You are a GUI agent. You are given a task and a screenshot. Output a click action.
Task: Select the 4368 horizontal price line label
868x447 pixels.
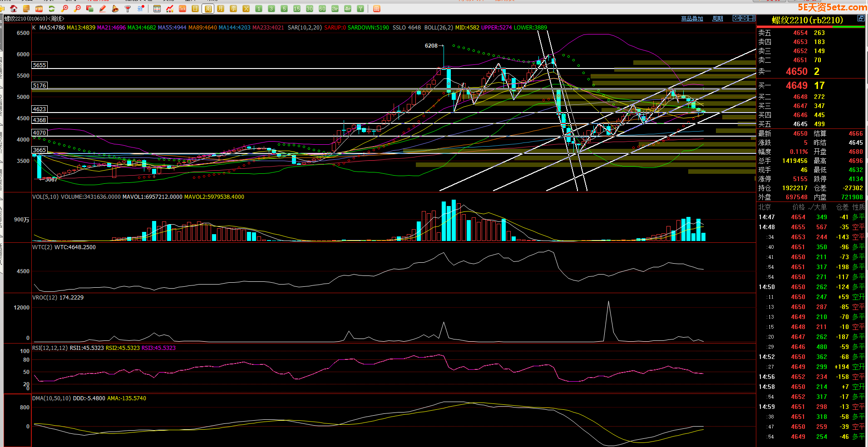39,120
